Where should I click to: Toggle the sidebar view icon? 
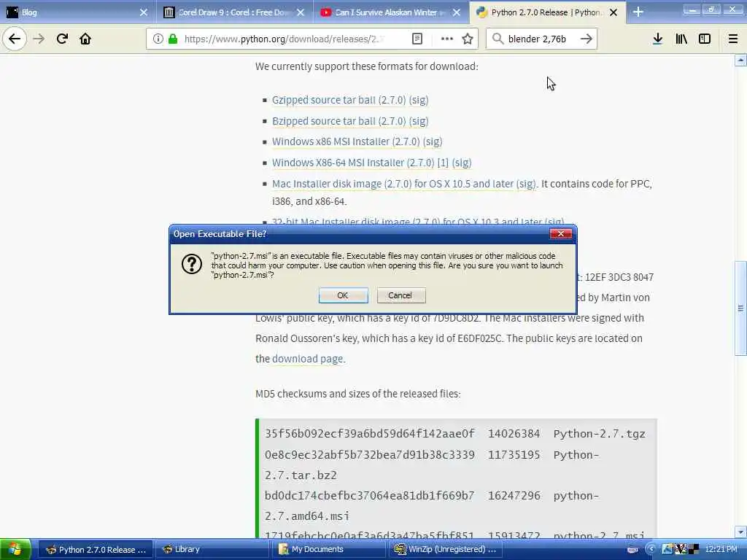[705, 39]
